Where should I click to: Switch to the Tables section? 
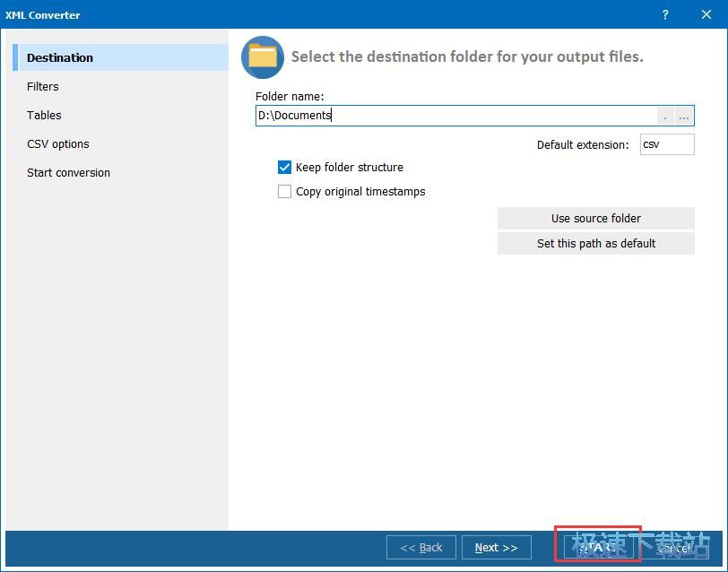(44, 116)
